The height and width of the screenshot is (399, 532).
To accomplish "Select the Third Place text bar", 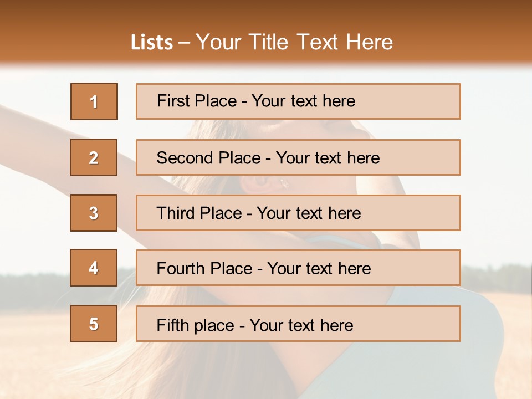I will pyautogui.click(x=298, y=213).
